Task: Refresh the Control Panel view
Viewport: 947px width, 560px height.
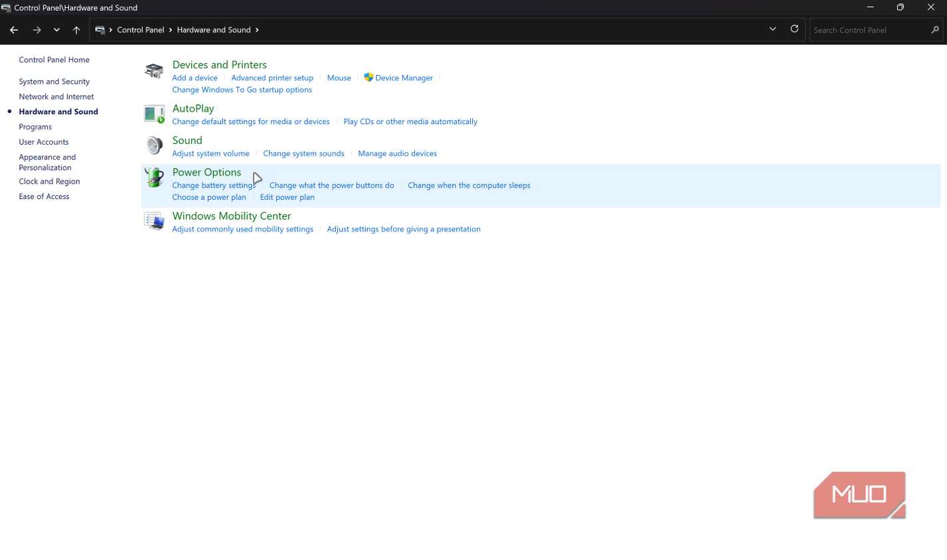Action: [794, 29]
